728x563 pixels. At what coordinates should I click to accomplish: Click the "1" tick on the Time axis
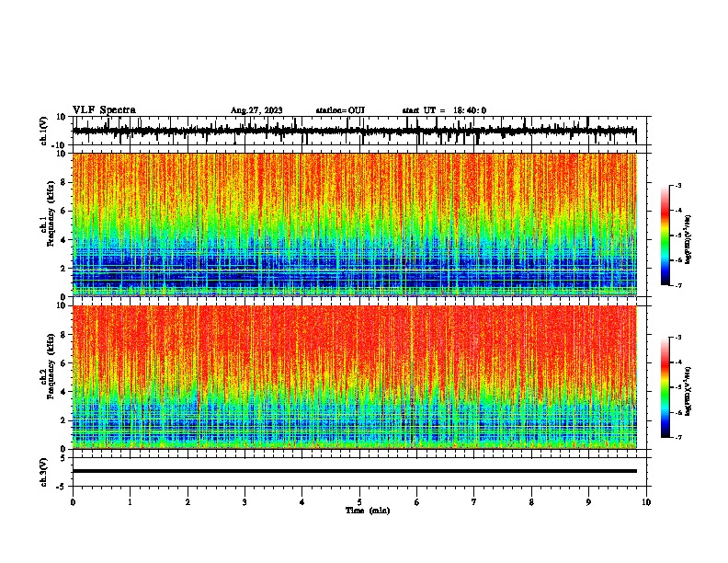(130, 502)
